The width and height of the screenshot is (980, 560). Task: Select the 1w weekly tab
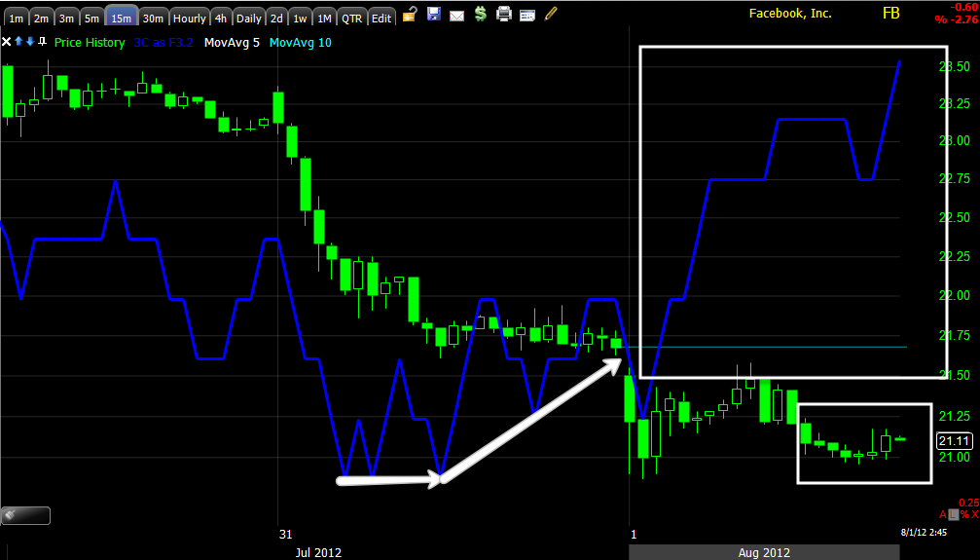coord(301,18)
